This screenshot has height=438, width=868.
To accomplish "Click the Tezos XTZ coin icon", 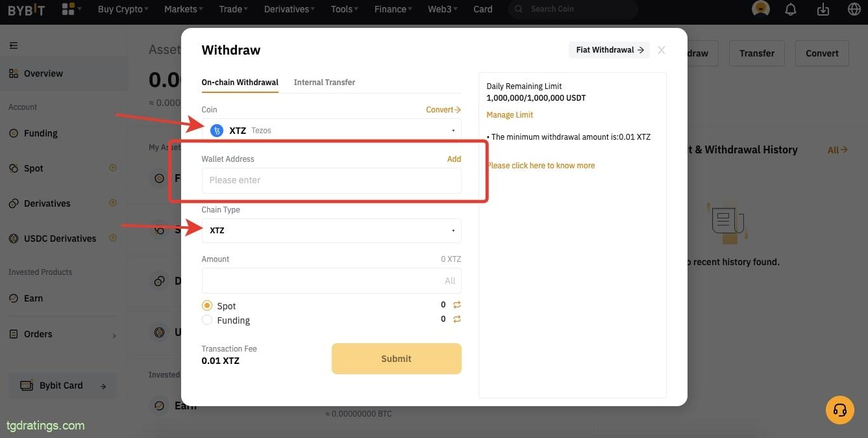I will tap(217, 131).
